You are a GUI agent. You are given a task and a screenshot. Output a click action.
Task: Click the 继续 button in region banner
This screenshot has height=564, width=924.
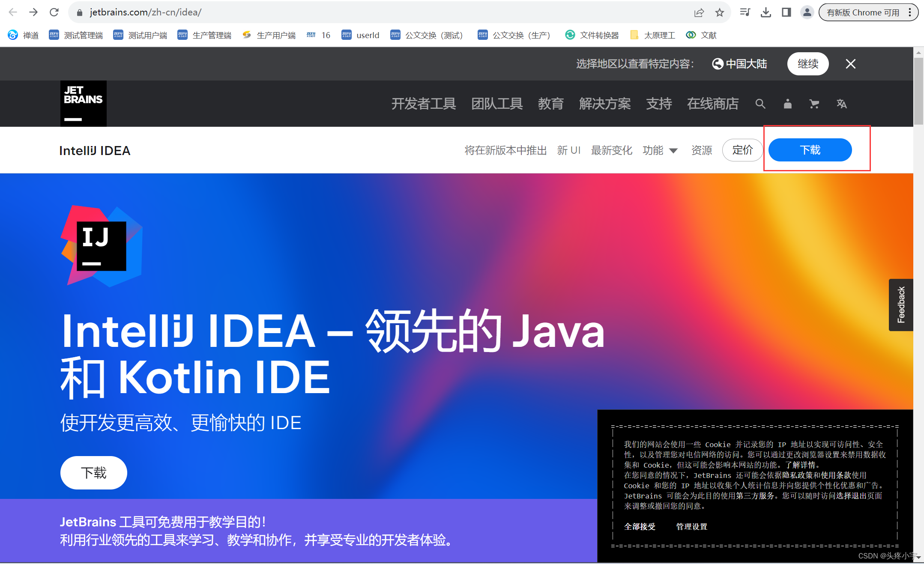coord(808,64)
